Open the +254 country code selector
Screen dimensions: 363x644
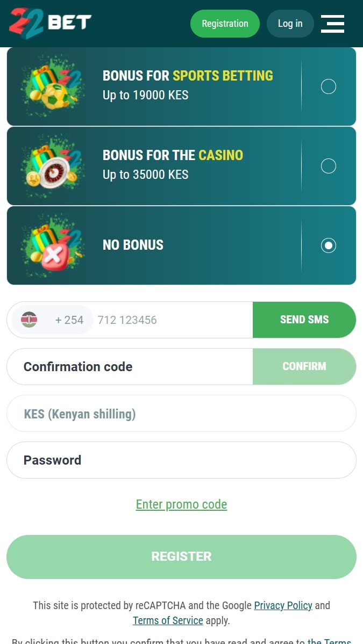[52, 320]
